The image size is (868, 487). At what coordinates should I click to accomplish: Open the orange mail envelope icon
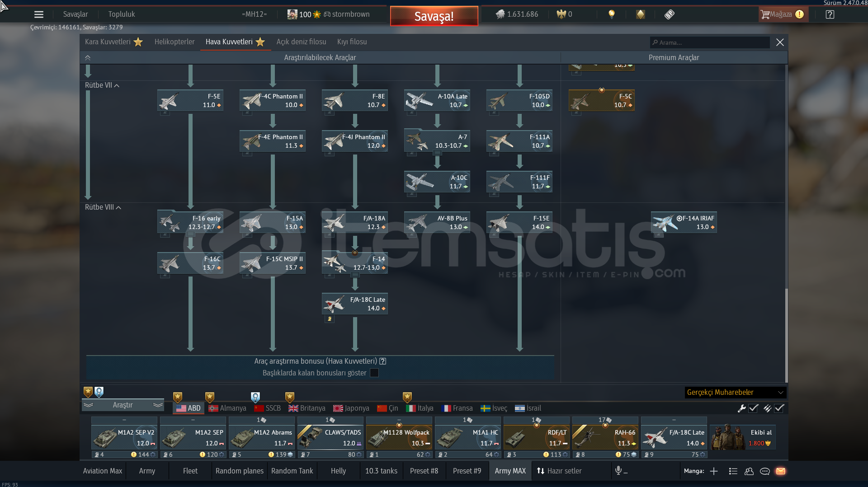click(781, 471)
